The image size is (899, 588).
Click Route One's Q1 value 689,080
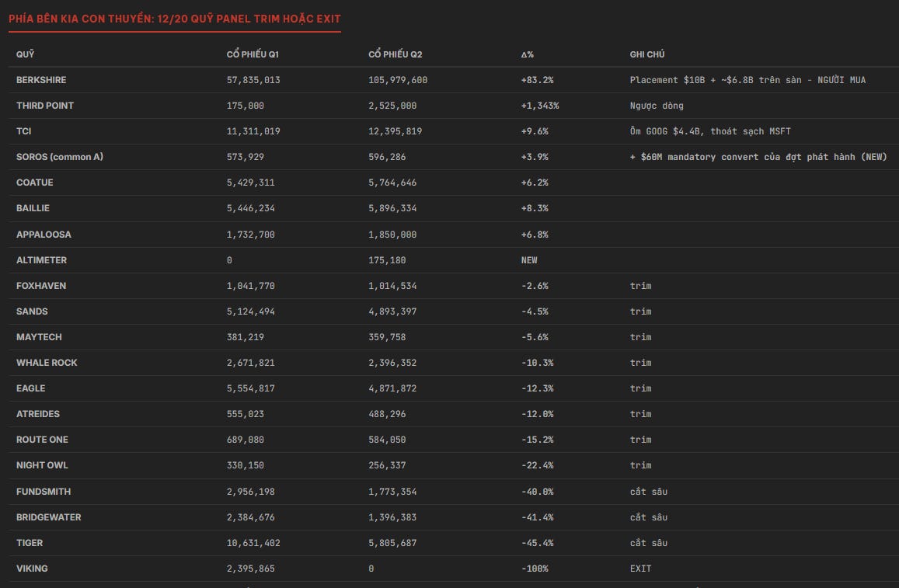point(246,440)
